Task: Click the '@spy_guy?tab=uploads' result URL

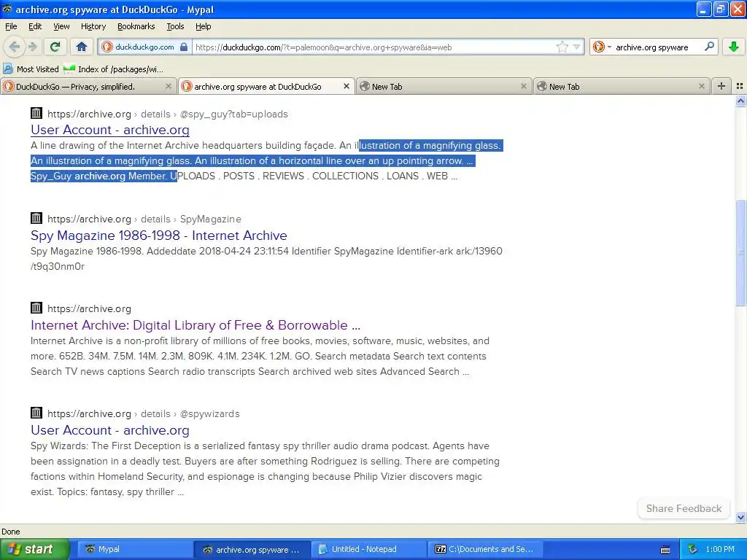Action: [234, 114]
